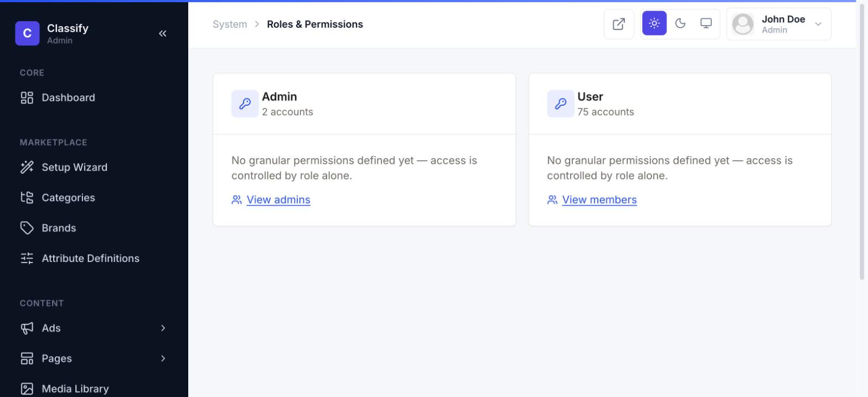Follow the View admins link
This screenshot has width=868, height=397.
(278, 200)
